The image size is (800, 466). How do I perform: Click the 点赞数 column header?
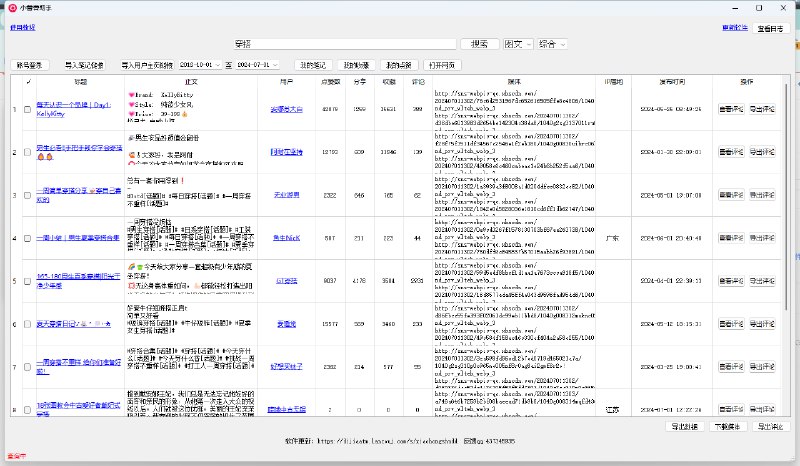(330, 82)
